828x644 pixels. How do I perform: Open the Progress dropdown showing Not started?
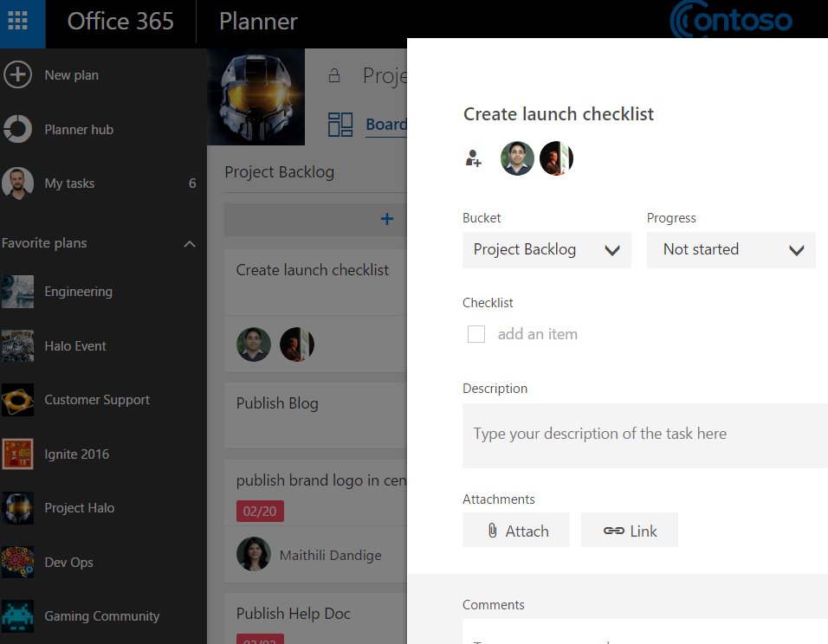click(x=731, y=249)
